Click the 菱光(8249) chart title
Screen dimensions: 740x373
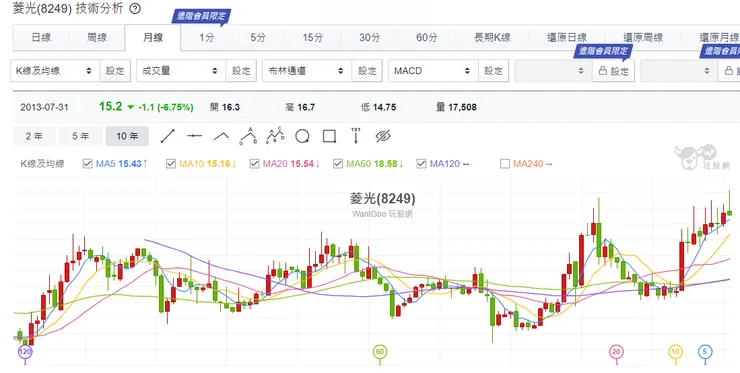coord(383,198)
